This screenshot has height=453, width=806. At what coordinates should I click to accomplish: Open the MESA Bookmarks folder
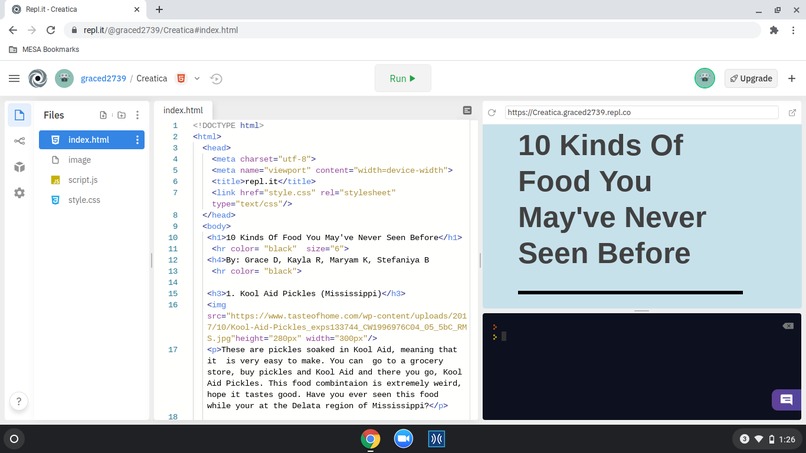[x=44, y=49]
